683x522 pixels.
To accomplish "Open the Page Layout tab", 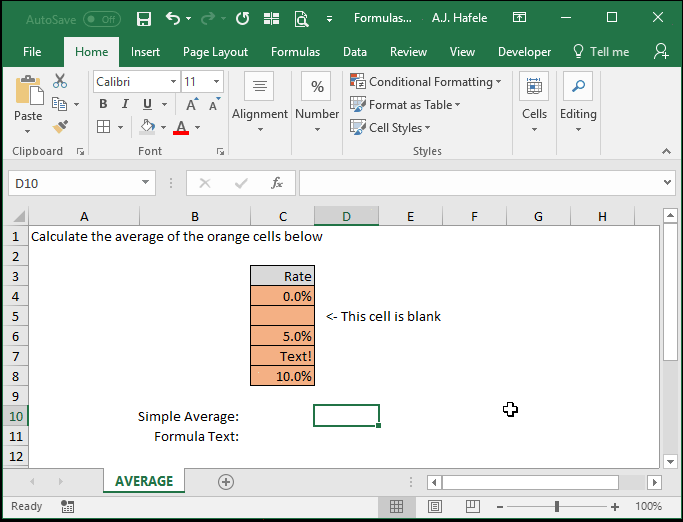I will [x=215, y=52].
